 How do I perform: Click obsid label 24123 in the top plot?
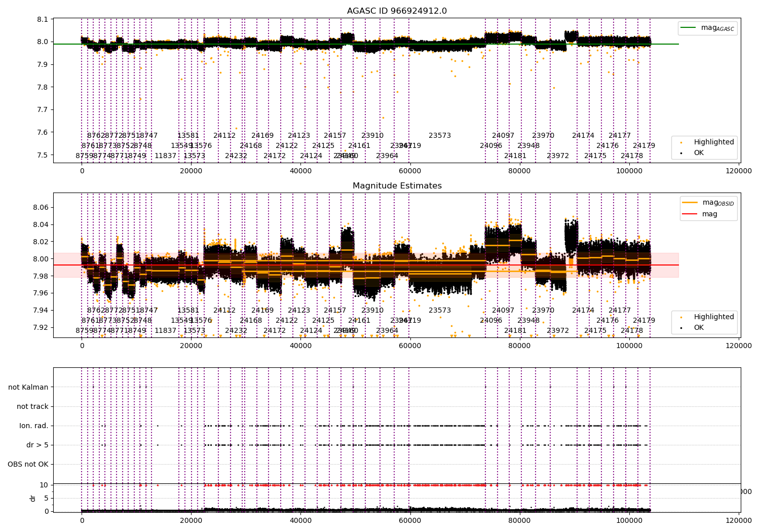coord(299,136)
